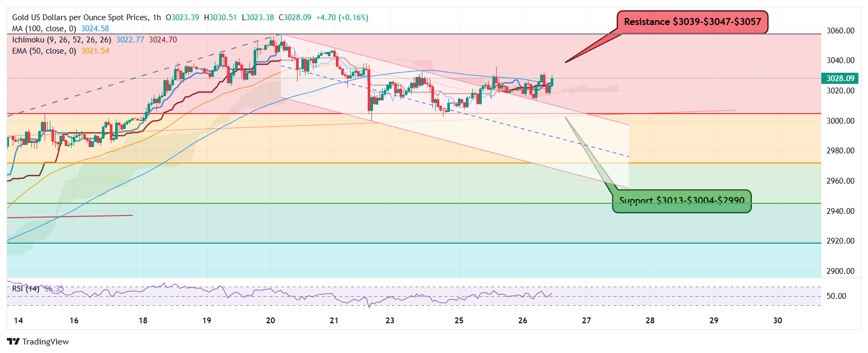Click the TradingView text link

(x=46, y=342)
